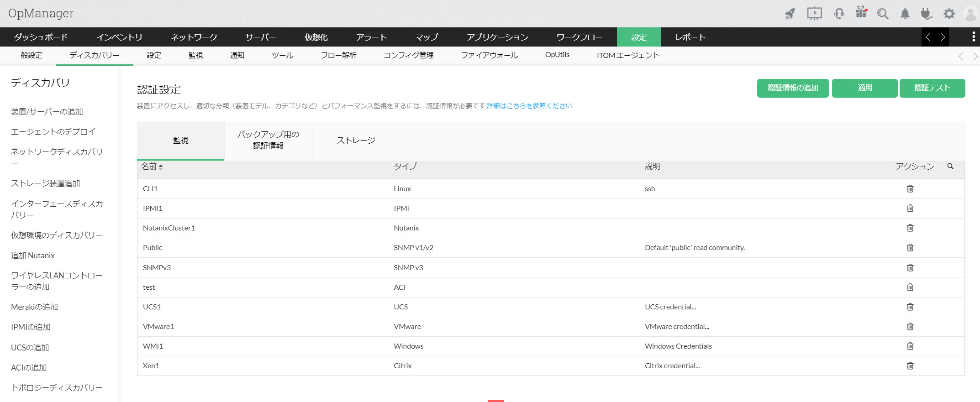Open the マップ menu
The height and width of the screenshot is (402, 980).
pyautogui.click(x=427, y=37)
